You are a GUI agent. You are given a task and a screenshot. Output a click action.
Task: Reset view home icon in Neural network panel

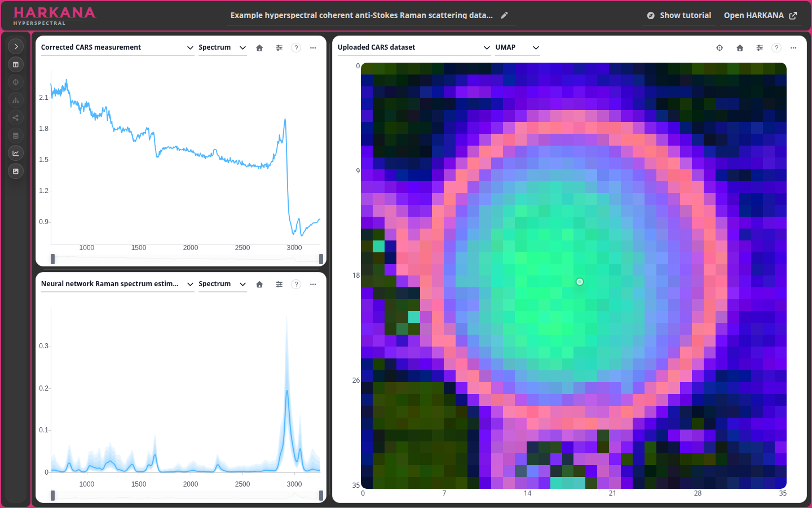[x=259, y=284]
